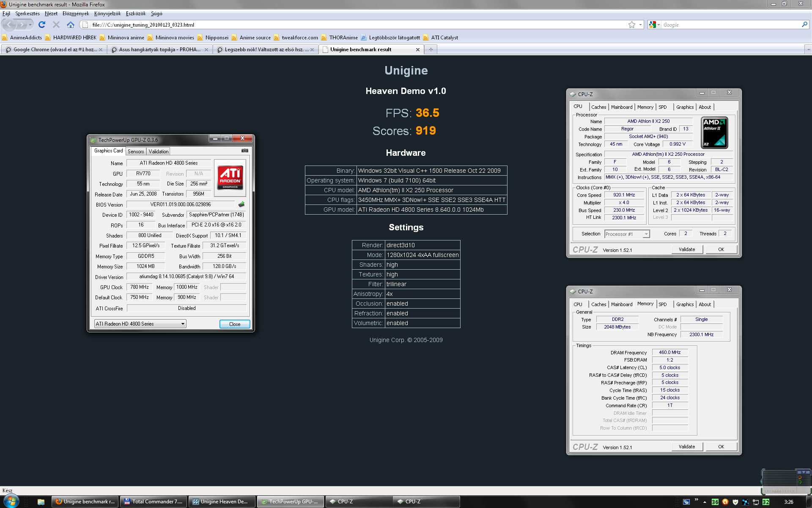This screenshot has width=812, height=508.
Task: Click the BIOS save chip icon in GPU-Z
Action: coord(241,204)
